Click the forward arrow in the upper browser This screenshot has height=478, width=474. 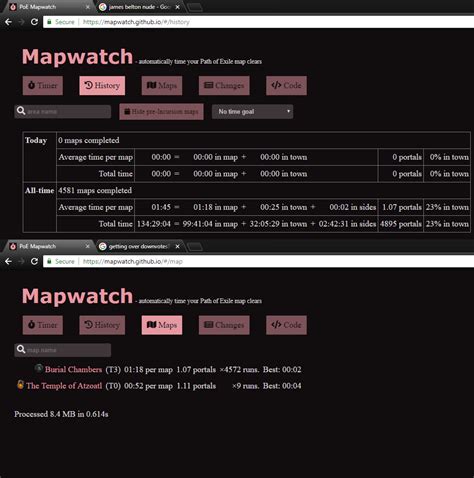click(x=21, y=22)
